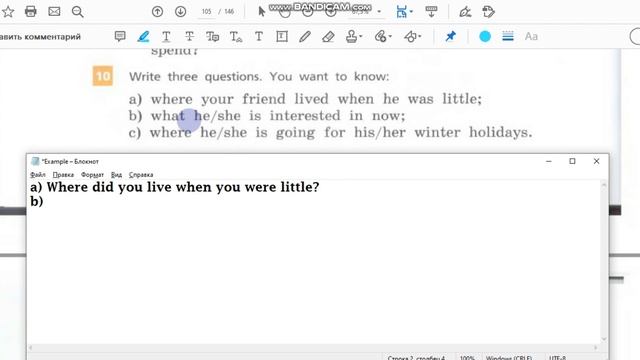Click the line 'Where did you live when you were little?'
The image size is (640, 360).
[183, 187]
